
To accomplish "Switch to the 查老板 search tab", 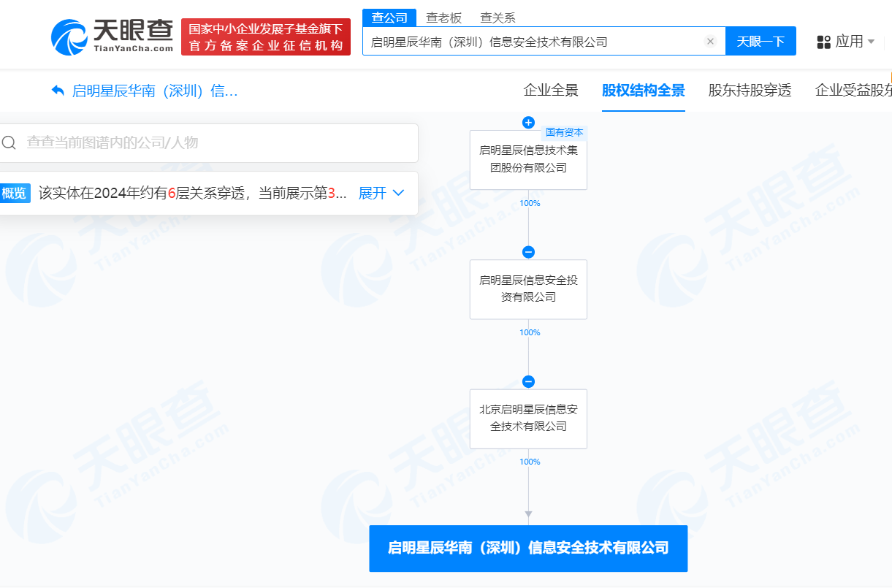I will pyautogui.click(x=444, y=18).
